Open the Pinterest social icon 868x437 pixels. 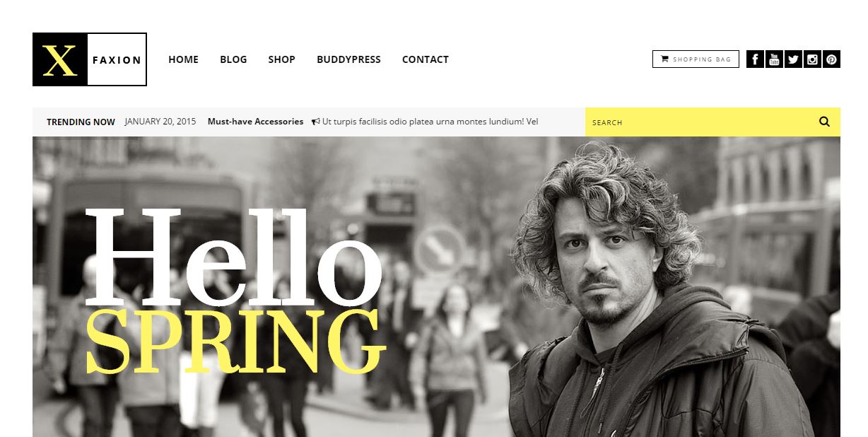coord(831,59)
